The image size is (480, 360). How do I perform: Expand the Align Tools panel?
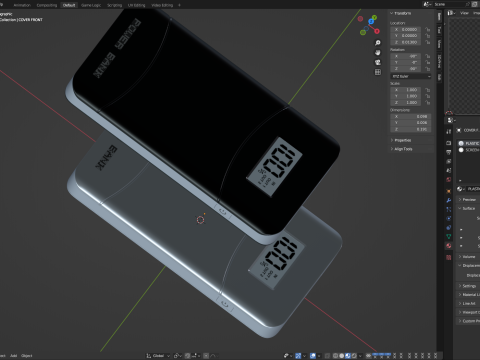(x=402, y=149)
